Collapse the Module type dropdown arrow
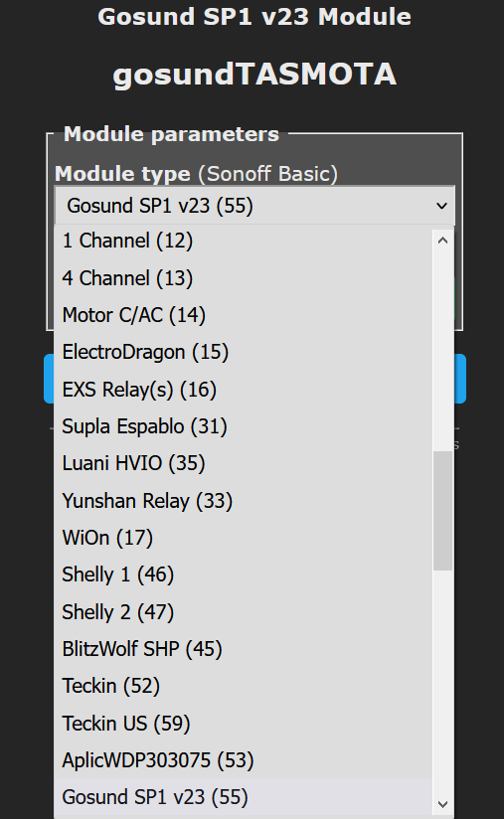The width and height of the screenshot is (504, 819). click(441, 206)
